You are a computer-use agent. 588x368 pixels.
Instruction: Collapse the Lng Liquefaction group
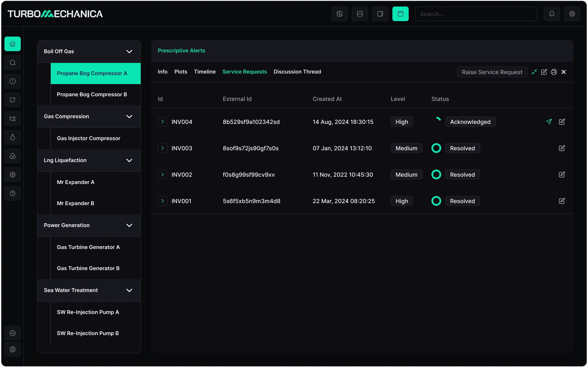129,160
